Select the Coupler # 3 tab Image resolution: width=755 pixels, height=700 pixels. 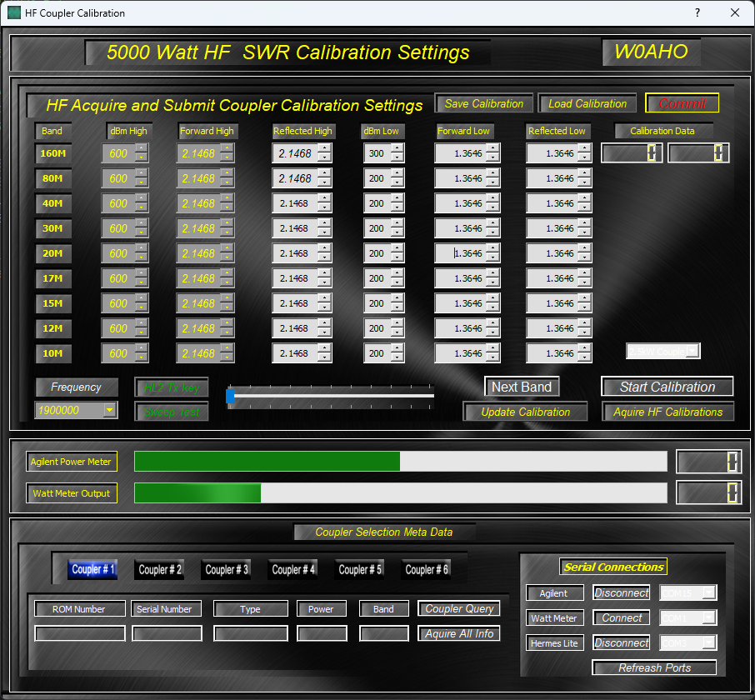point(226,569)
